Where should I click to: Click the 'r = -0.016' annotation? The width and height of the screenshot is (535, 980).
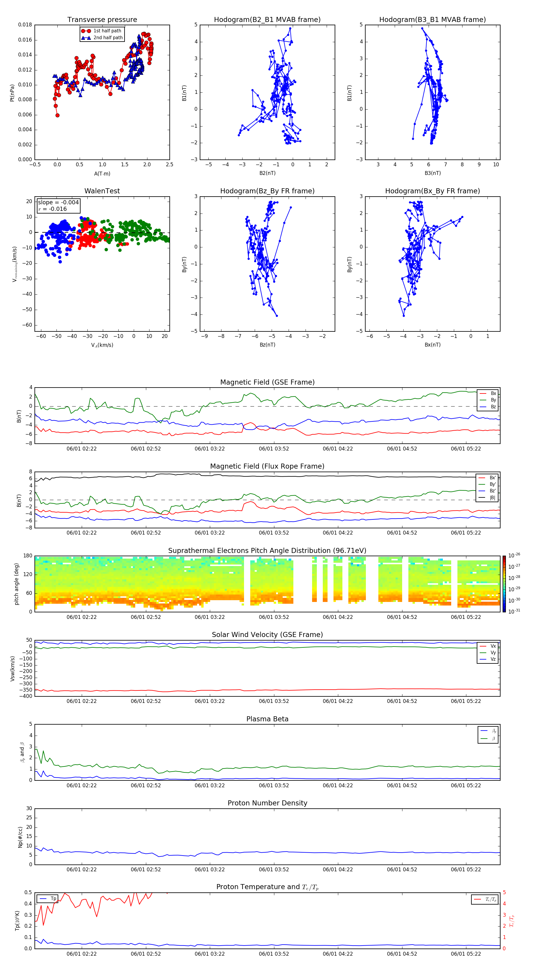pyautogui.click(x=53, y=209)
